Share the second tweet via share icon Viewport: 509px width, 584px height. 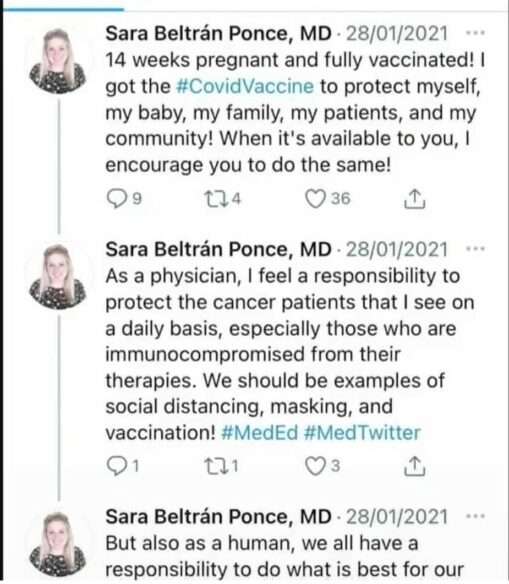[414, 466]
